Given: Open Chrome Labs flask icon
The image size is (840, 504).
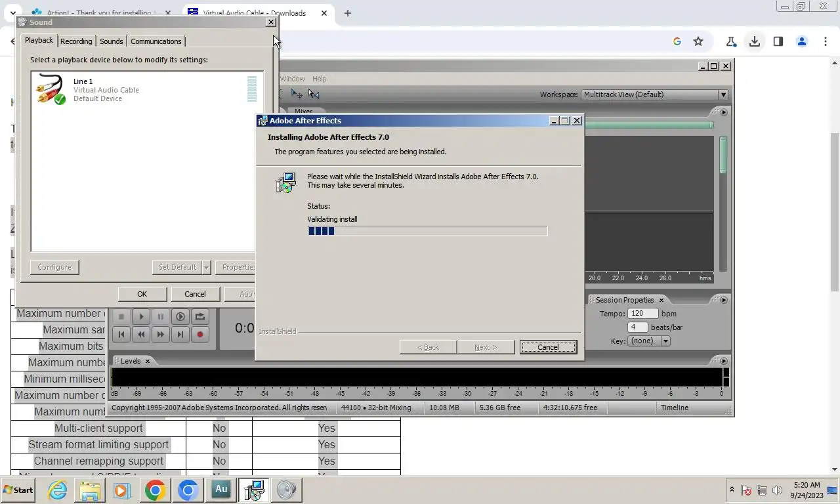Looking at the screenshot, I should coord(731,41).
